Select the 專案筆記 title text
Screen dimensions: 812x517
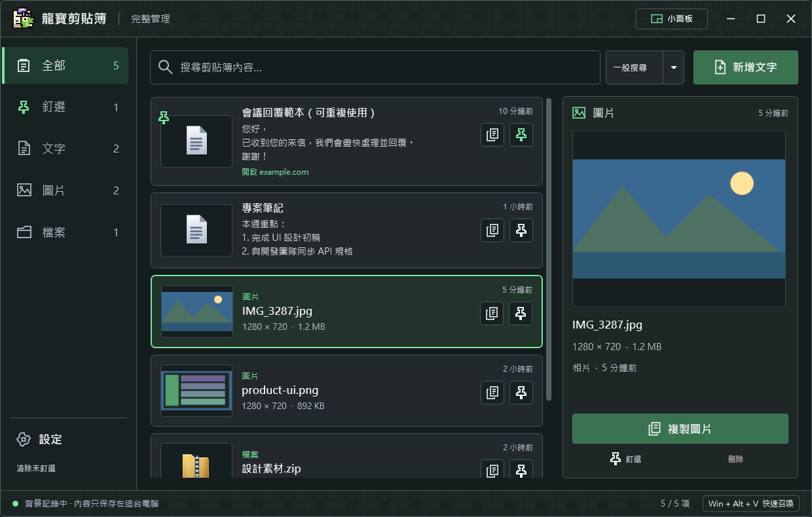pos(263,208)
